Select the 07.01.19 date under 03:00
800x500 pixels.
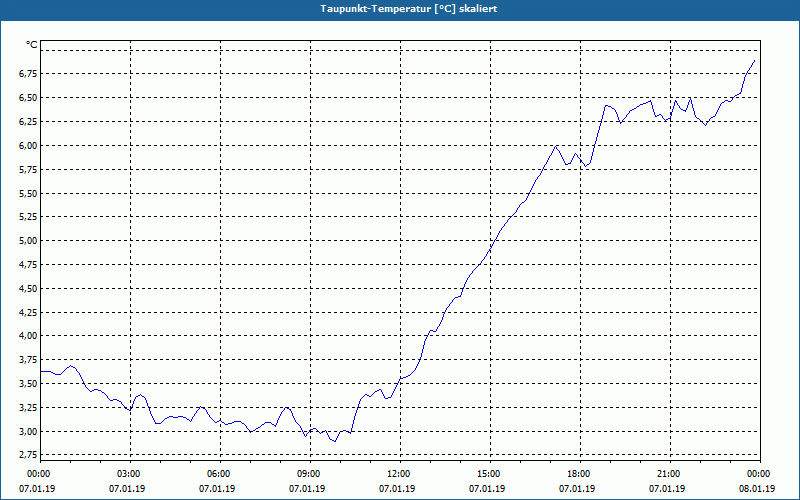[x=127, y=489]
